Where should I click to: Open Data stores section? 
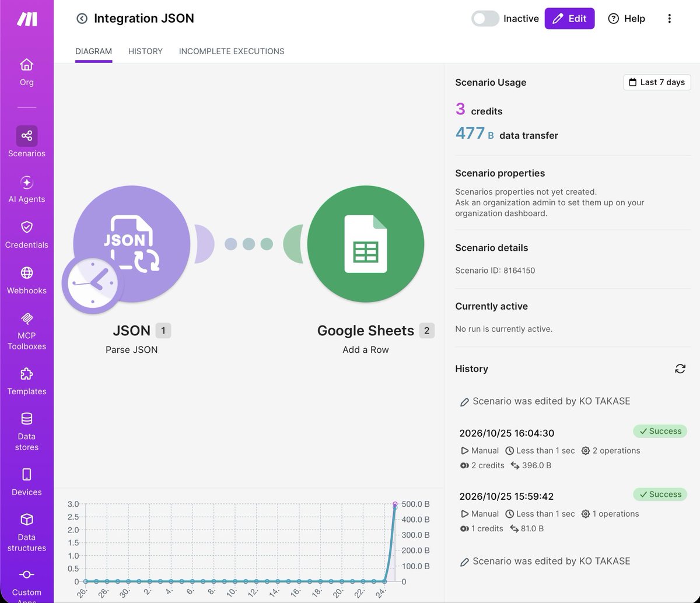click(27, 432)
